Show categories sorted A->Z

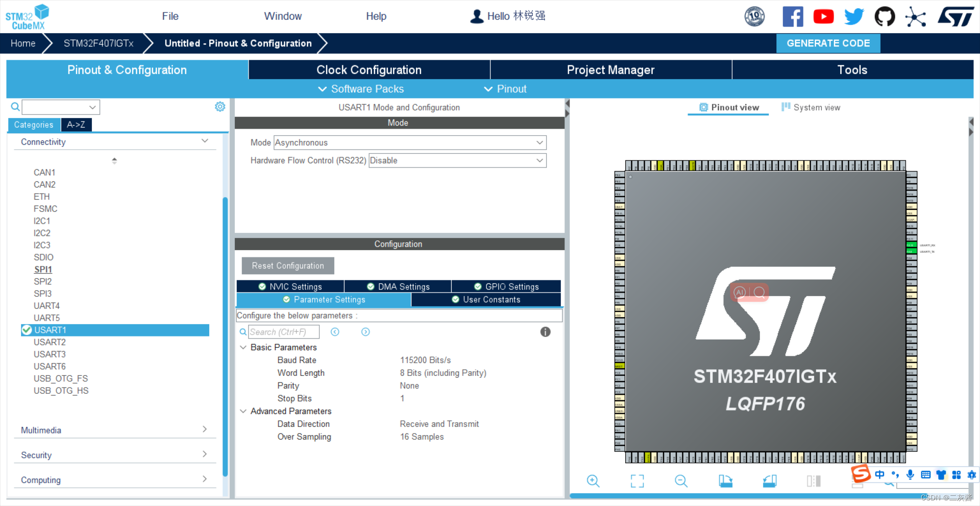(76, 125)
